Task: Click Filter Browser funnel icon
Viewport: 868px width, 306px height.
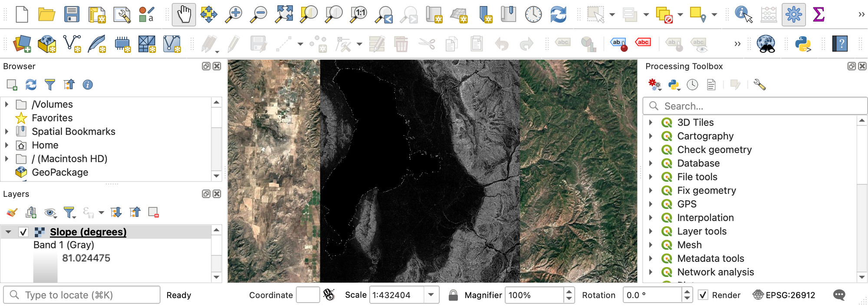Action: [x=50, y=85]
